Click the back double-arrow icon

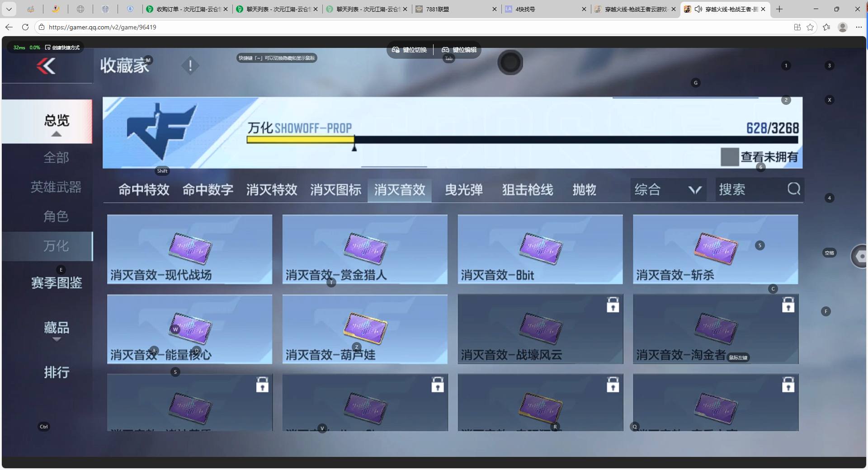(46, 66)
